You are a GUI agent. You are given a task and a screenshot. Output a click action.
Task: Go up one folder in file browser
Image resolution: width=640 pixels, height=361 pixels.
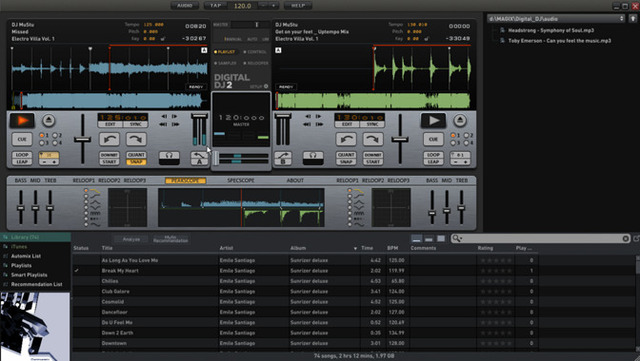633,19
